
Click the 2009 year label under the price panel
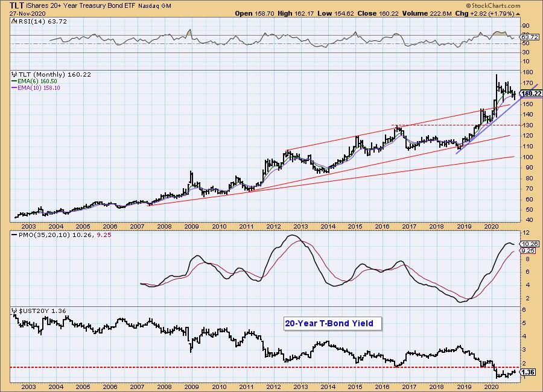click(x=191, y=227)
